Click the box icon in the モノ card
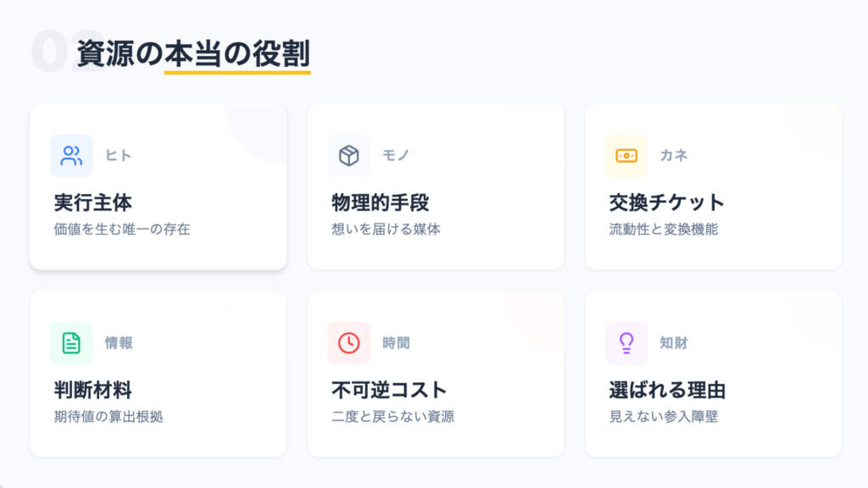The height and width of the screenshot is (488, 868). (348, 156)
